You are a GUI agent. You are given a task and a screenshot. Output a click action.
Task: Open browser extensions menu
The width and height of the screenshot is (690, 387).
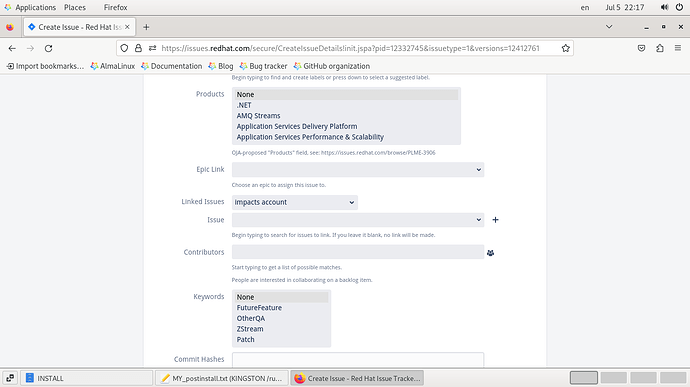660,48
